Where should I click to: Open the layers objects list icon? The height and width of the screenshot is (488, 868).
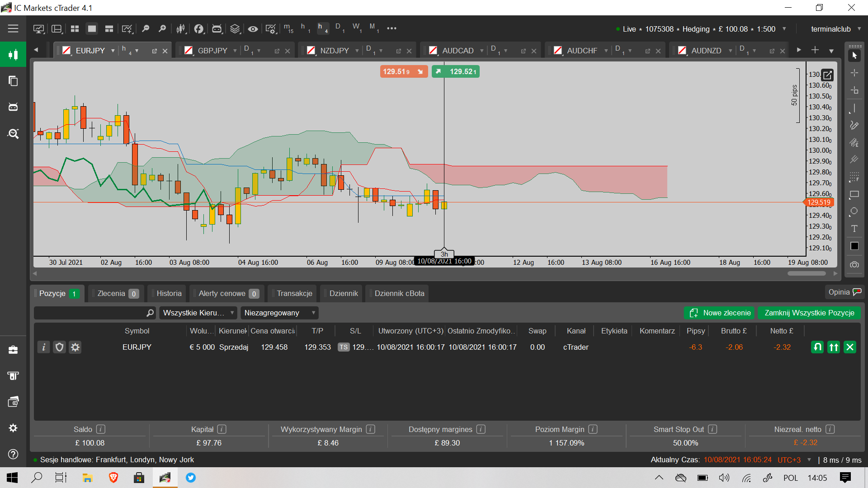[235, 29]
